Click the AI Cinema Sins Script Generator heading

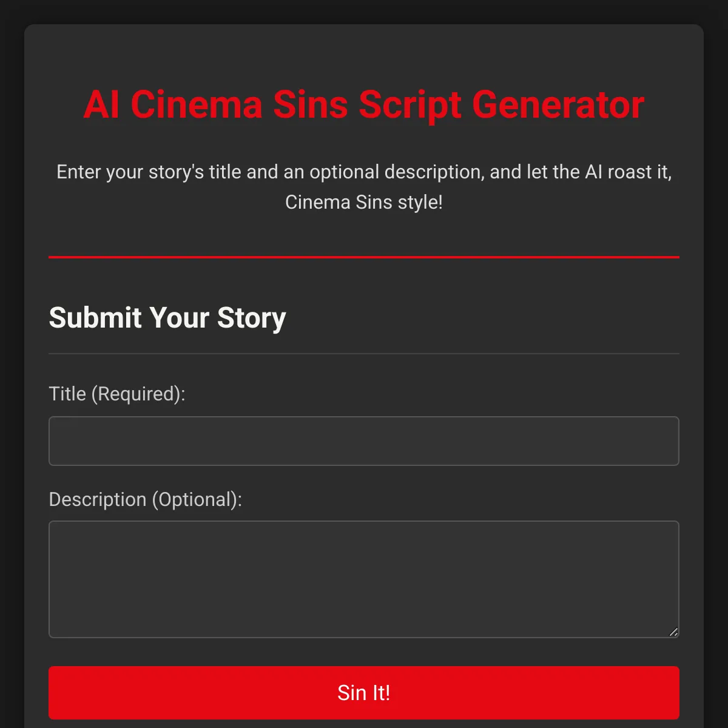pos(363,104)
